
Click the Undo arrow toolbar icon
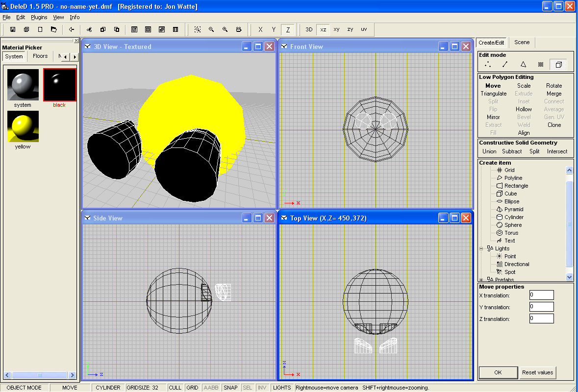[72, 29]
